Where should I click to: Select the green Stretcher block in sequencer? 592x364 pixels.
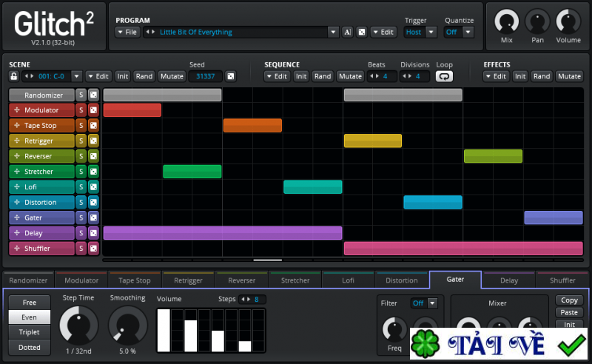192,172
